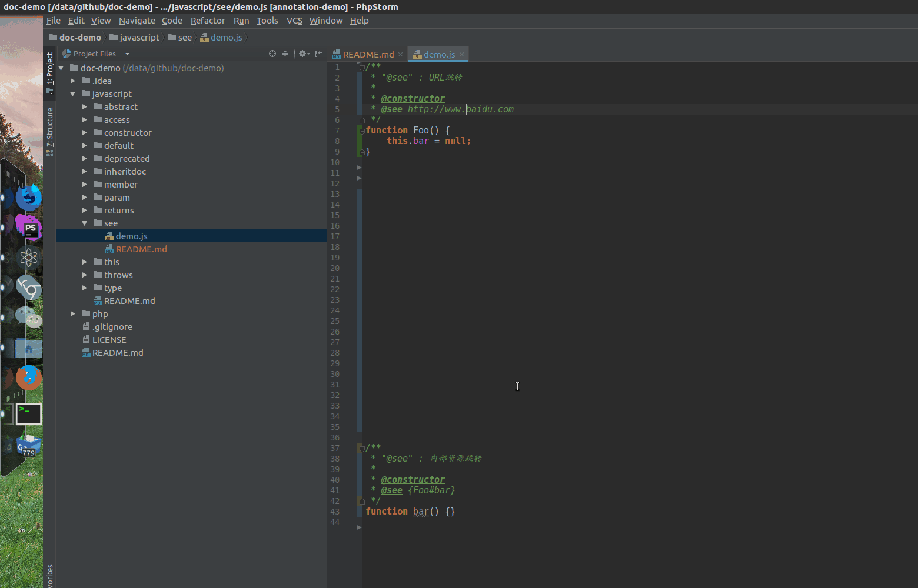Toggle the 7: Structure tool window

click(x=50, y=132)
